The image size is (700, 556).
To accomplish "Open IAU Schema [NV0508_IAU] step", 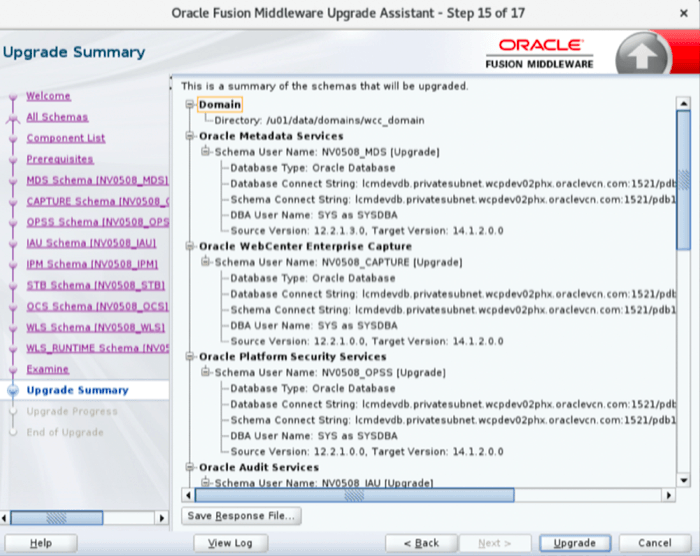I will point(91,243).
